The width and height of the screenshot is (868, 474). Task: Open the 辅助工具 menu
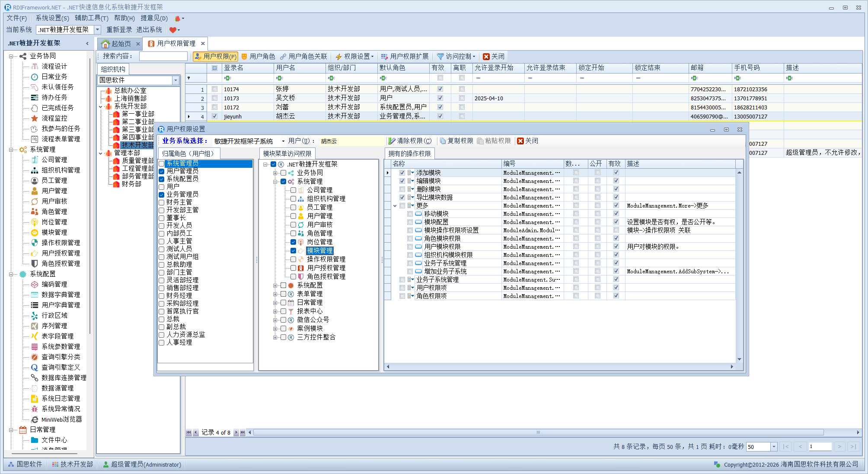91,18
